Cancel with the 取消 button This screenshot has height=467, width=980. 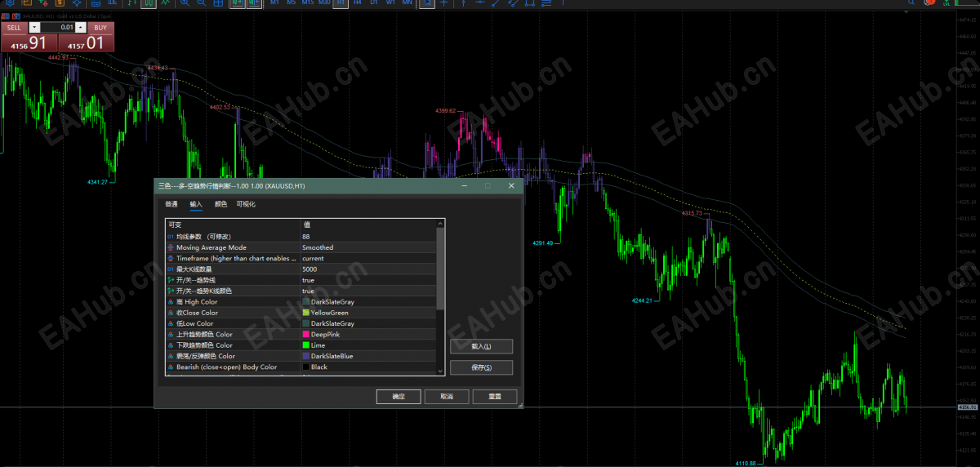(447, 396)
